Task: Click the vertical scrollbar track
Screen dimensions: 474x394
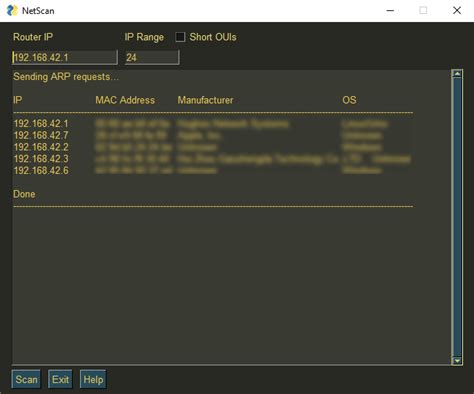Action: pyautogui.click(x=457, y=217)
